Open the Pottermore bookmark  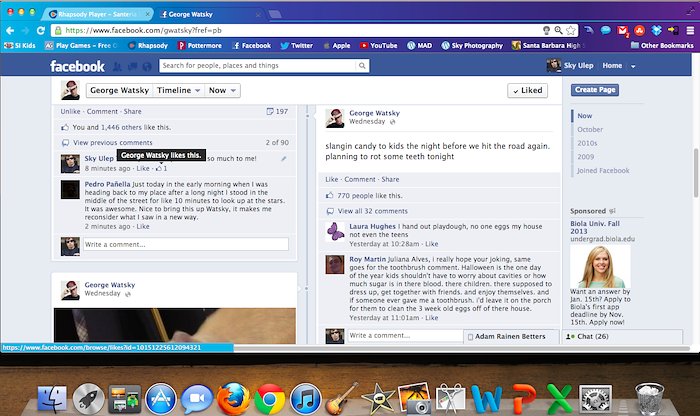coord(200,46)
